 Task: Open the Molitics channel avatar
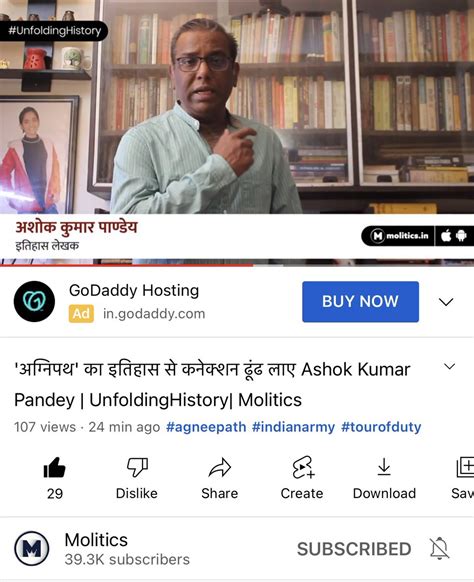tap(32, 549)
